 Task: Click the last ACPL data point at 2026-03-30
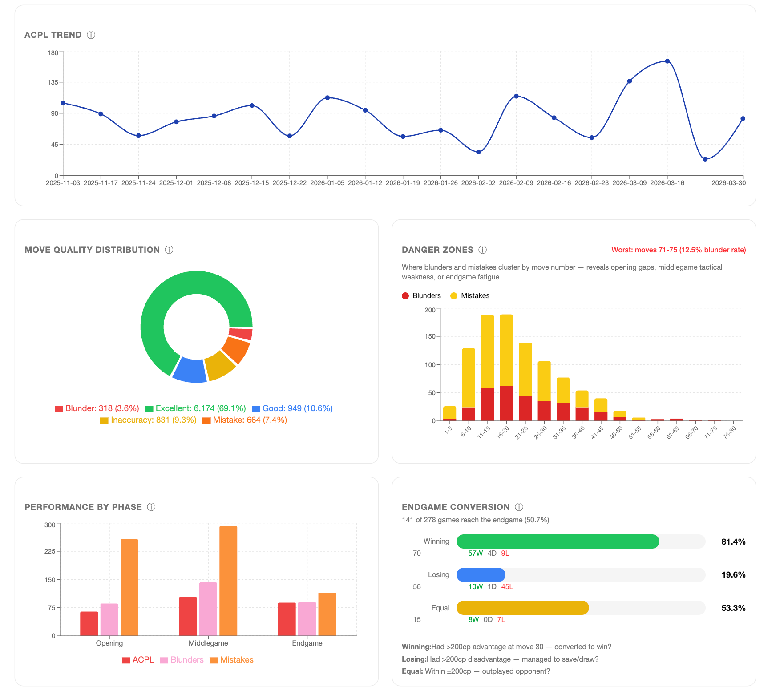click(743, 119)
